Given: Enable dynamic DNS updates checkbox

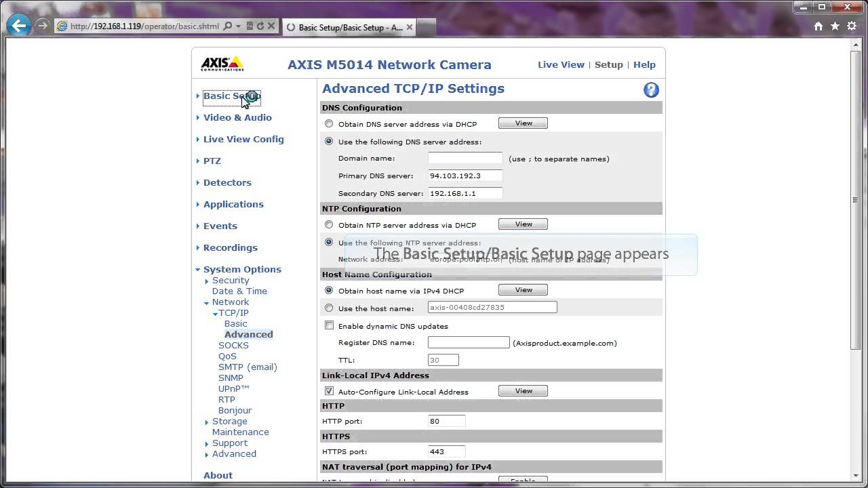Looking at the screenshot, I should [329, 326].
